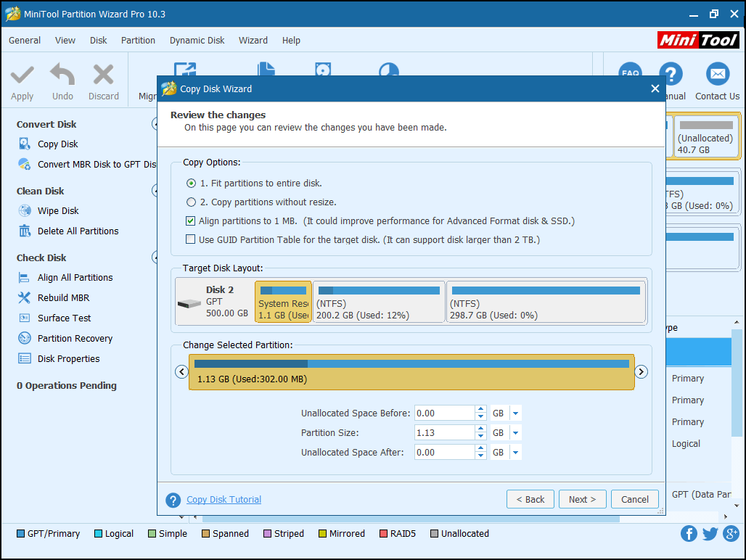Click the previous partition left arrow
Screen dimensions: 746x560
pos(181,371)
